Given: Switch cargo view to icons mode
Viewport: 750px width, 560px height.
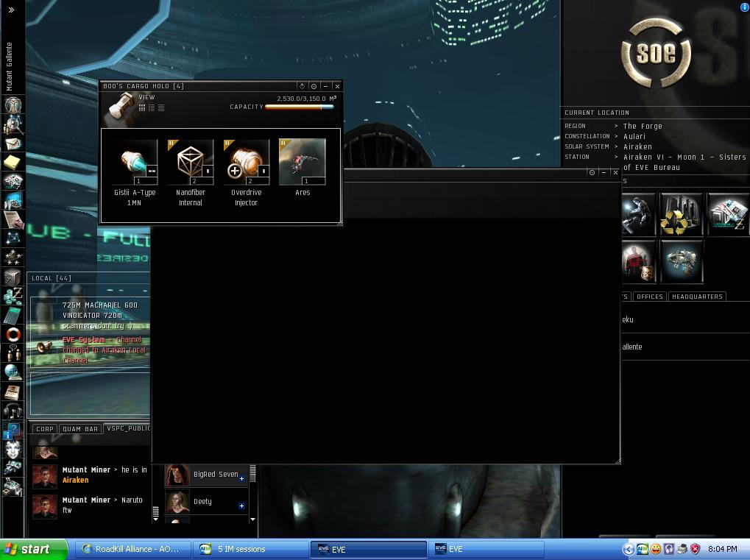Looking at the screenshot, I should coord(142,107).
